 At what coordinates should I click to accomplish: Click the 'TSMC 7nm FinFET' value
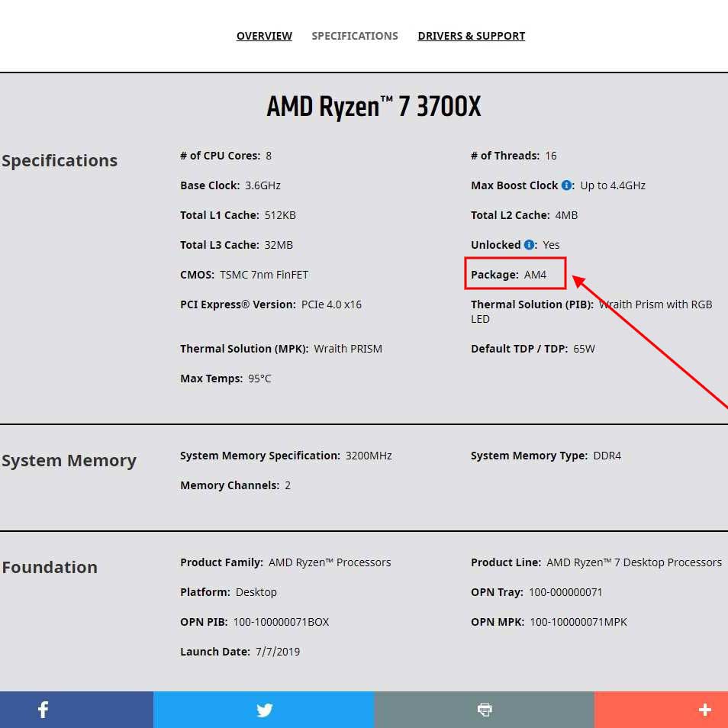click(264, 275)
